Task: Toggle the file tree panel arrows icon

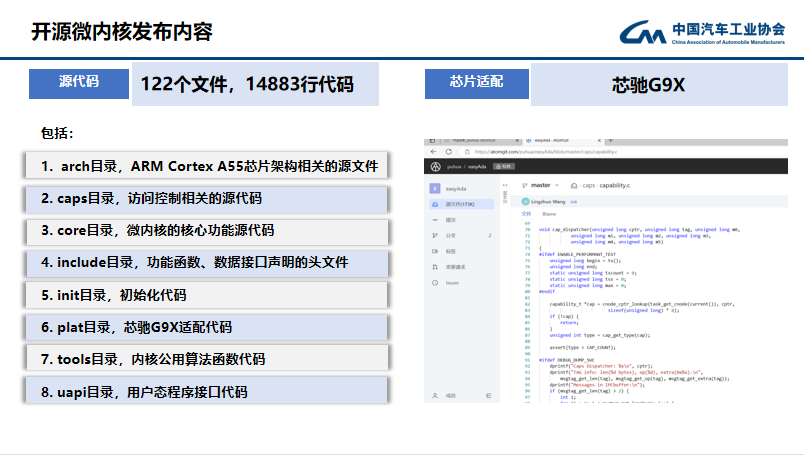Action: click(x=505, y=185)
